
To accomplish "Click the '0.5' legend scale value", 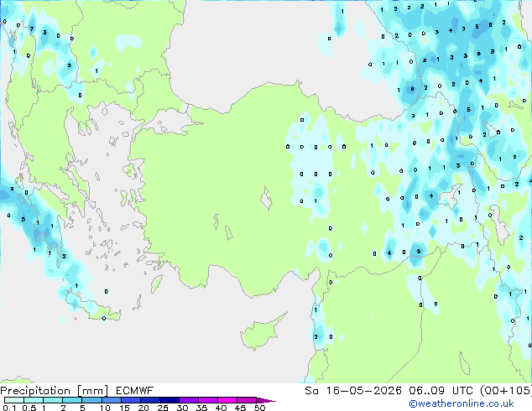I will (29, 408).
